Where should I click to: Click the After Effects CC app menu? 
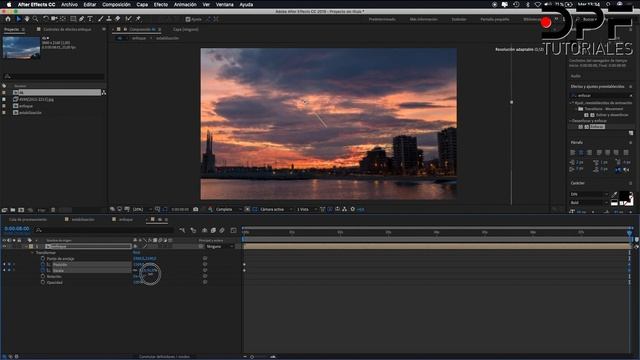(x=36, y=4)
